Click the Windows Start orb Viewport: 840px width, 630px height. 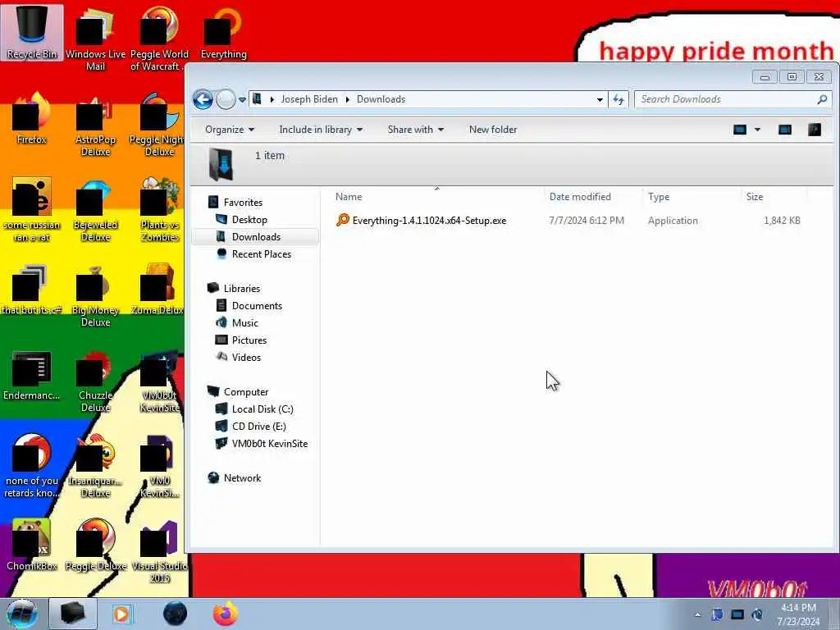pos(22,614)
